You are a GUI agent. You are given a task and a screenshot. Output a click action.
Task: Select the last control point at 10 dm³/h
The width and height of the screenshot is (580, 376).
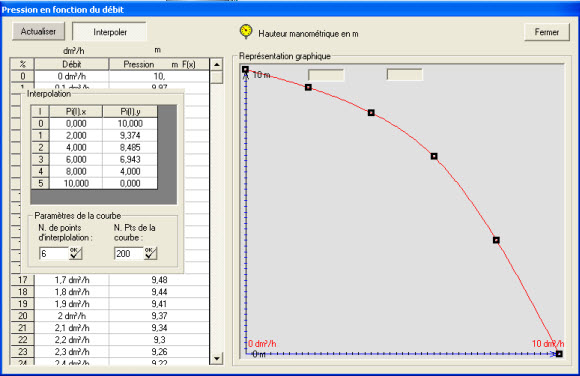tap(559, 354)
